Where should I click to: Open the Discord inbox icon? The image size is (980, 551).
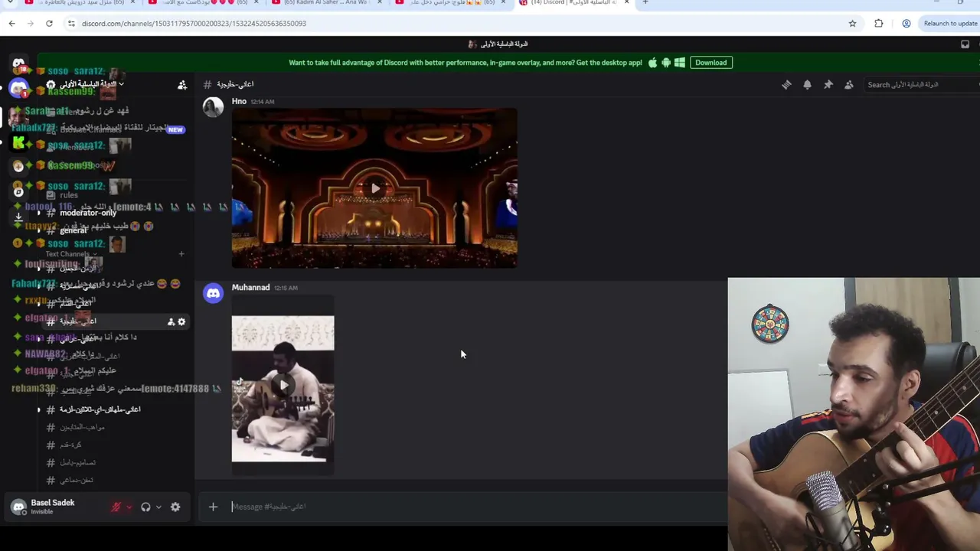pos(965,44)
